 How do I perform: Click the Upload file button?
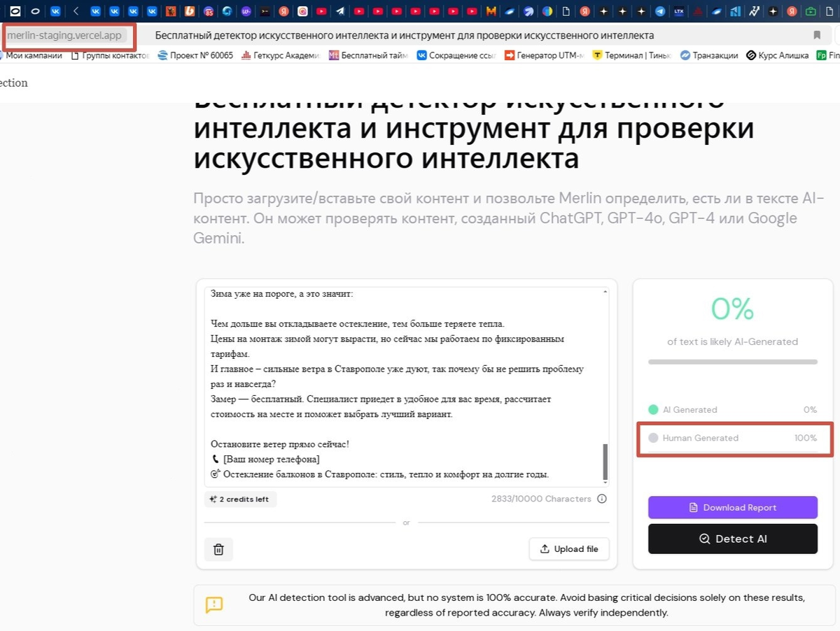(569, 549)
